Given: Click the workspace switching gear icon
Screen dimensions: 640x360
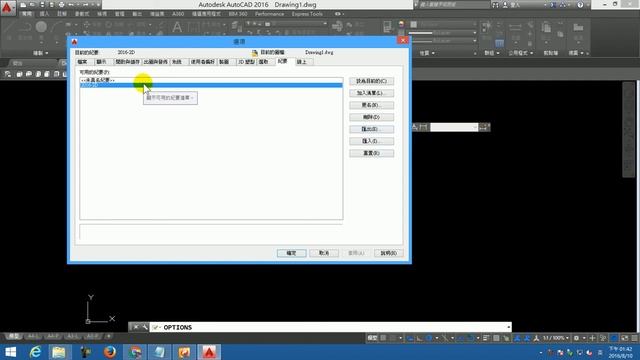Looking at the screenshot, I should click(576, 338).
